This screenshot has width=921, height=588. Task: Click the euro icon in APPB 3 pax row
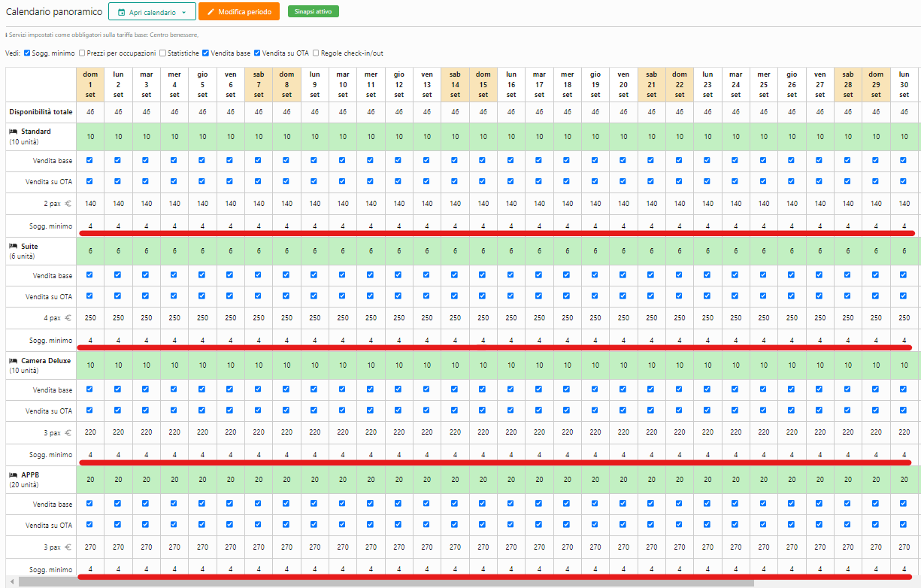pyautogui.click(x=68, y=547)
